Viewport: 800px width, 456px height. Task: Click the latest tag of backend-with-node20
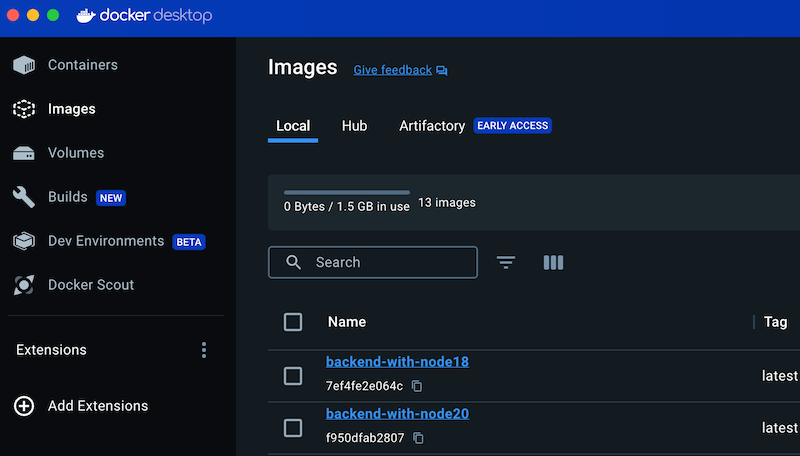(780, 428)
